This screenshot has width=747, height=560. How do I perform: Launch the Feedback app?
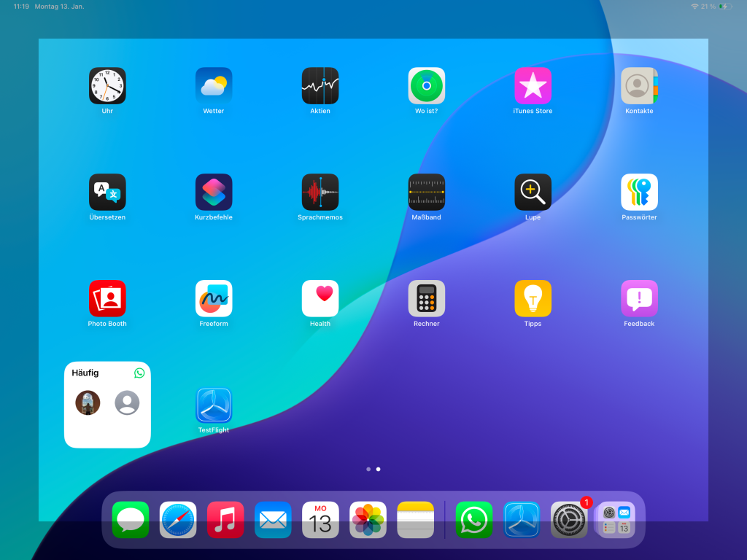coord(639,298)
